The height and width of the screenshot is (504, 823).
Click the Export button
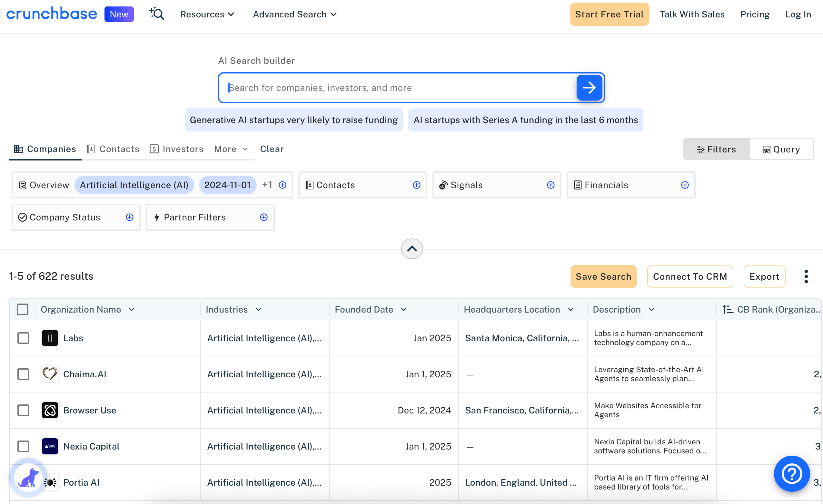[x=764, y=276]
